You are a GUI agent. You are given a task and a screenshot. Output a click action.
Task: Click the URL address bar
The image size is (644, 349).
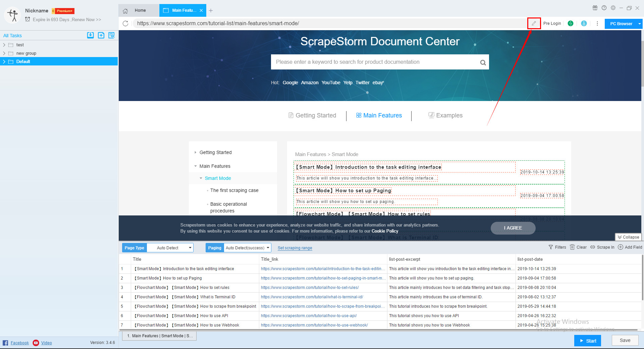coord(330,23)
